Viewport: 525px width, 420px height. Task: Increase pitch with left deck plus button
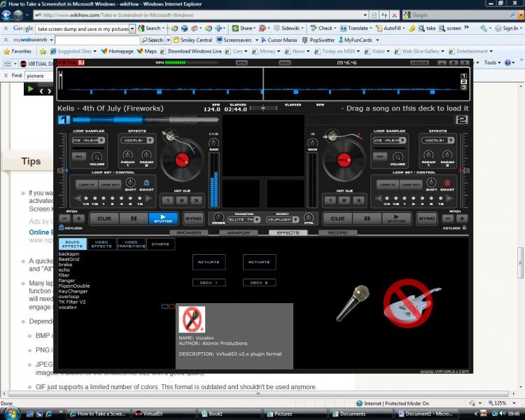click(78, 218)
